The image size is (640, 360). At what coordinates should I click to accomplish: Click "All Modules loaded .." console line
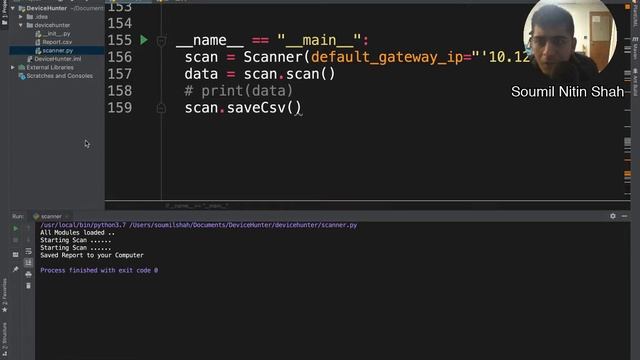coord(78,233)
